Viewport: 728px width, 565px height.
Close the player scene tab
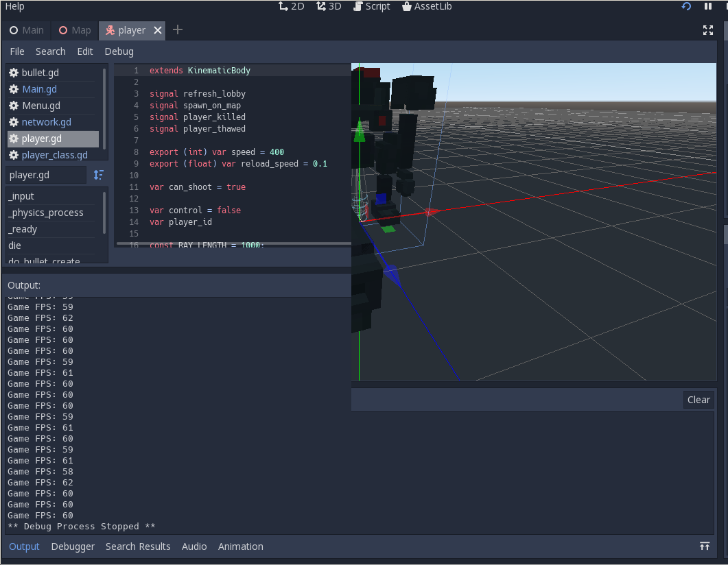[x=158, y=30]
